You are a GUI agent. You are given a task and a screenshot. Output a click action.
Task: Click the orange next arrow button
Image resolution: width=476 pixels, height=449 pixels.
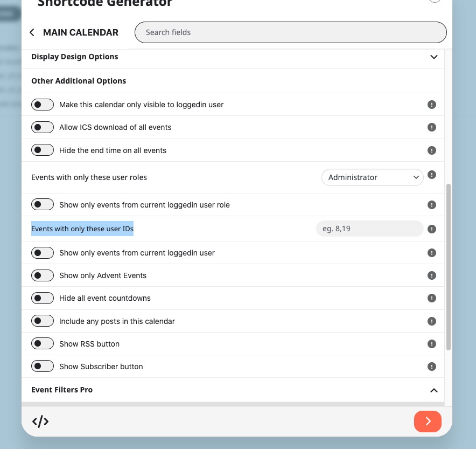click(428, 422)
